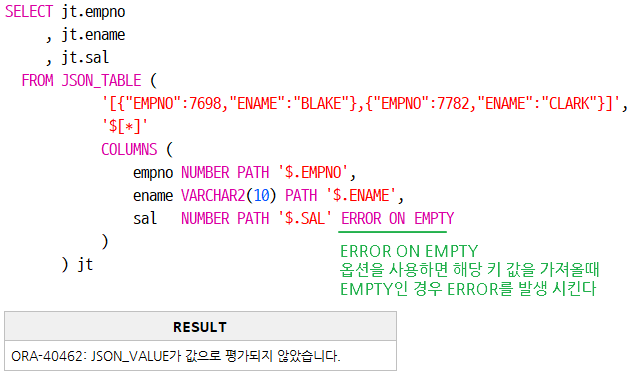636x376 pixels.
Task: Click the empno column definition name
Action: point(153,173)
